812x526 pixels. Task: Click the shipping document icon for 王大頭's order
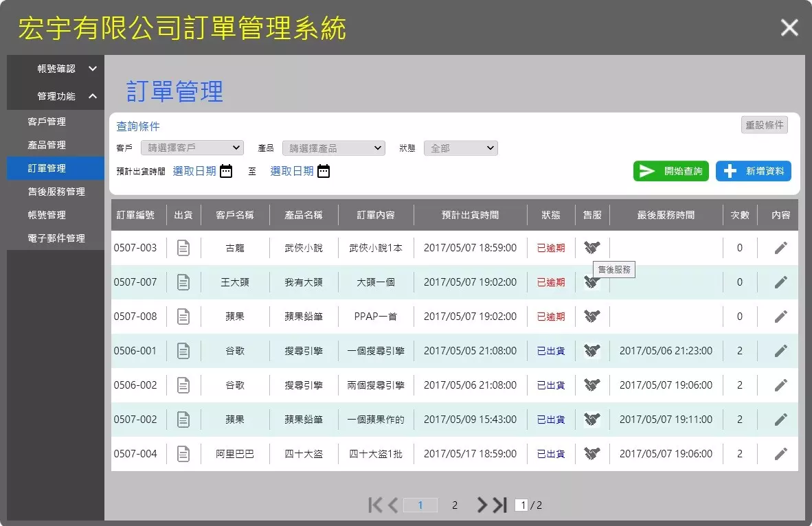(183, 282)
